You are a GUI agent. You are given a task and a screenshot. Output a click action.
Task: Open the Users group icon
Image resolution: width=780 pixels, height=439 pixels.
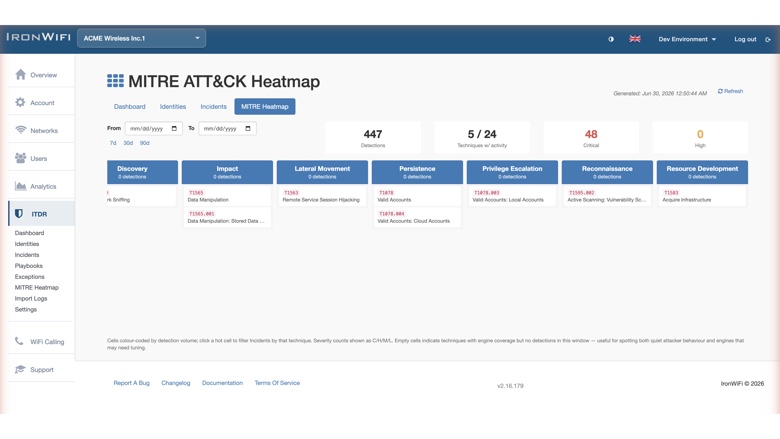(x=20, y=158)
